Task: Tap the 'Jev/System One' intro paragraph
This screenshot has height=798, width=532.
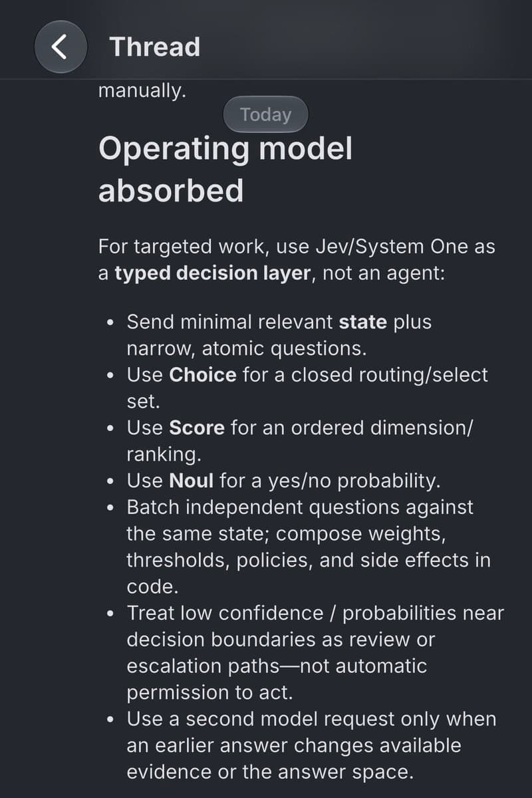Action: [x=297, y=260]
